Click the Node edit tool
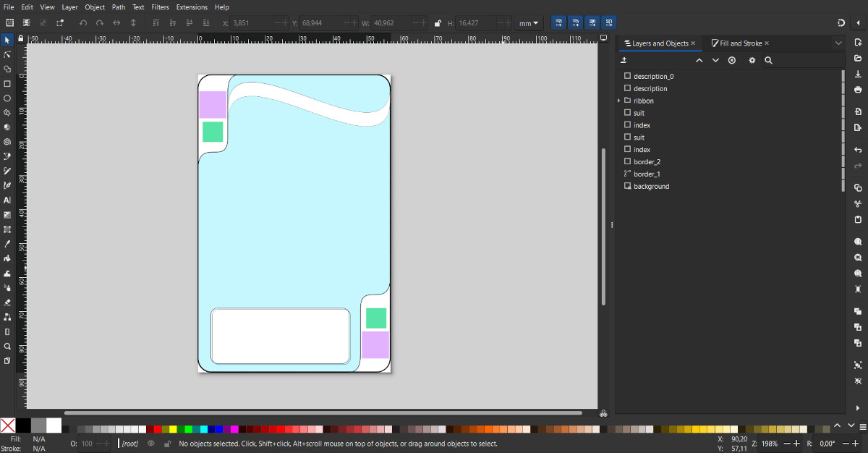This screenshot has width=868, height=453. (x=7, y=54)
